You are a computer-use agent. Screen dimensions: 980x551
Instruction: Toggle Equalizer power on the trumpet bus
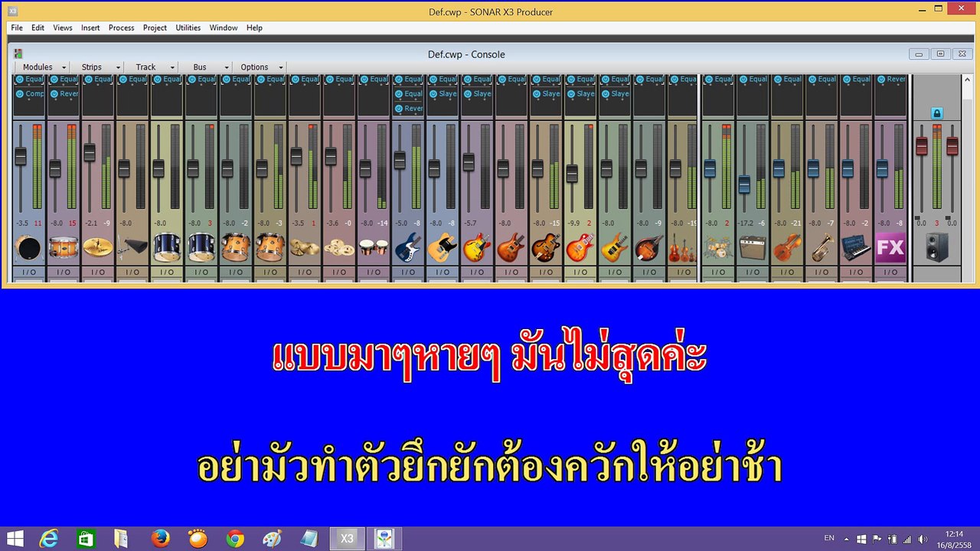812,80
